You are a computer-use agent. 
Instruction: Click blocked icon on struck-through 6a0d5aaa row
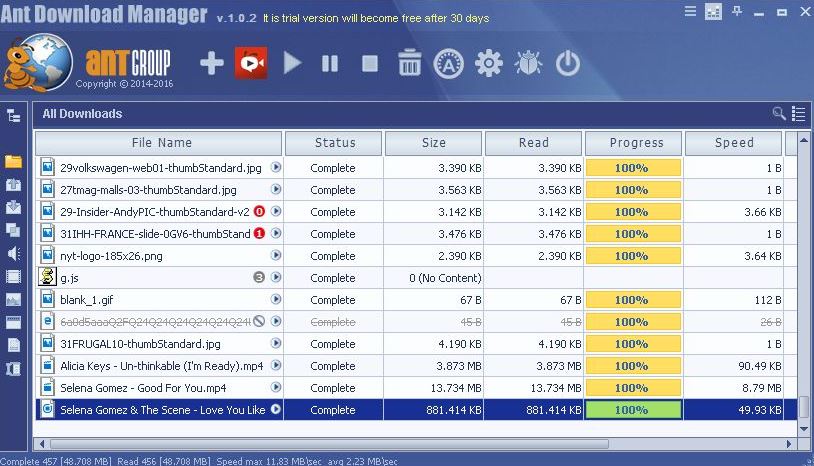pos(259,321)
